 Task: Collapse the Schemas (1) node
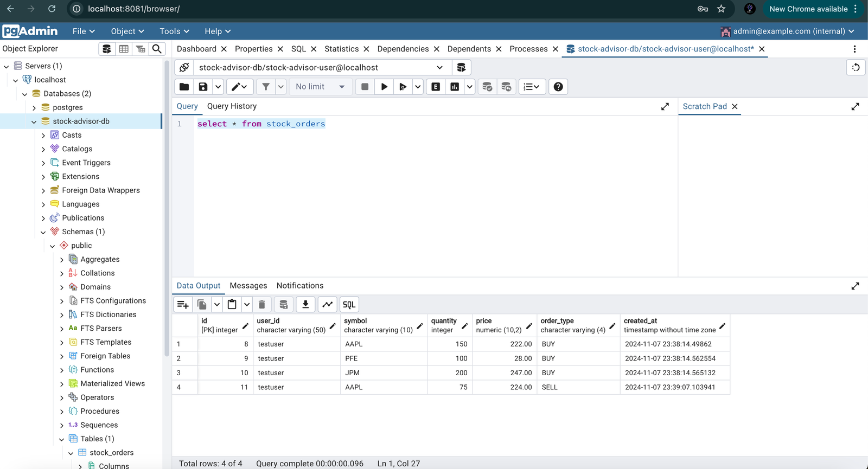(43, 232)
